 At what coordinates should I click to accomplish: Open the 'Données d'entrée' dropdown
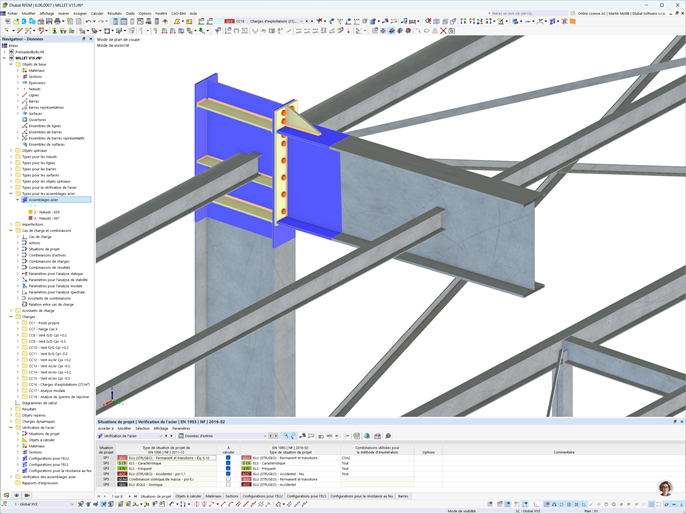(x=265, y=436)
